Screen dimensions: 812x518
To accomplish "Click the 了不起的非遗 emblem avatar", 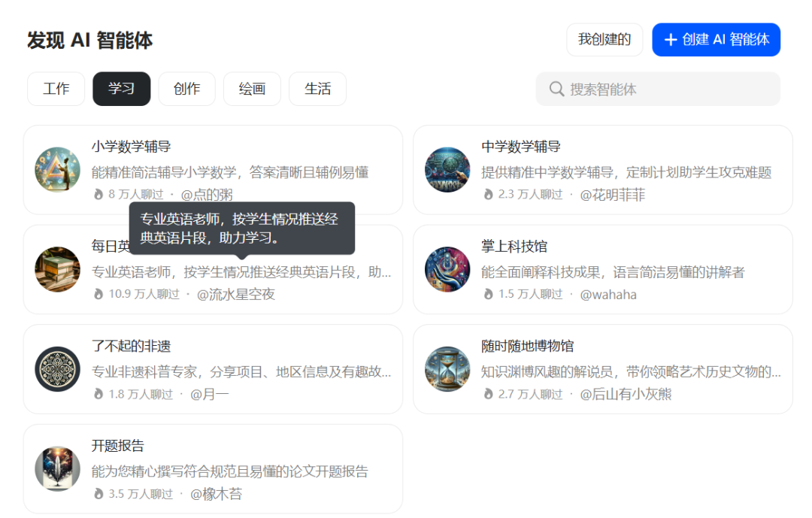I will coord(57,368).
